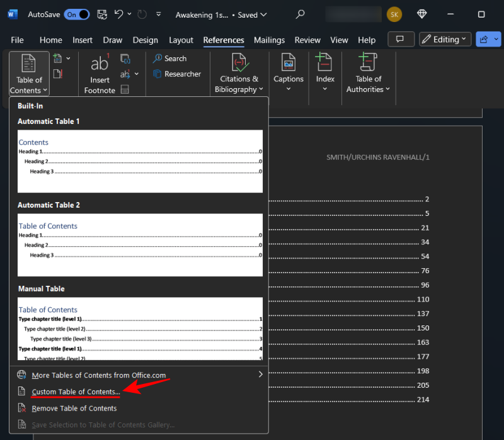Viewport: 504px width, 440px height.
Task: Select Remove Table of Contents
Action: pyautogui.click(x=74, y=408)
